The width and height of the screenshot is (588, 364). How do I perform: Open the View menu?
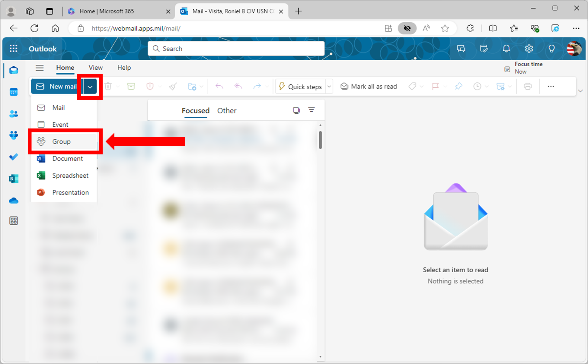point(95,68)
